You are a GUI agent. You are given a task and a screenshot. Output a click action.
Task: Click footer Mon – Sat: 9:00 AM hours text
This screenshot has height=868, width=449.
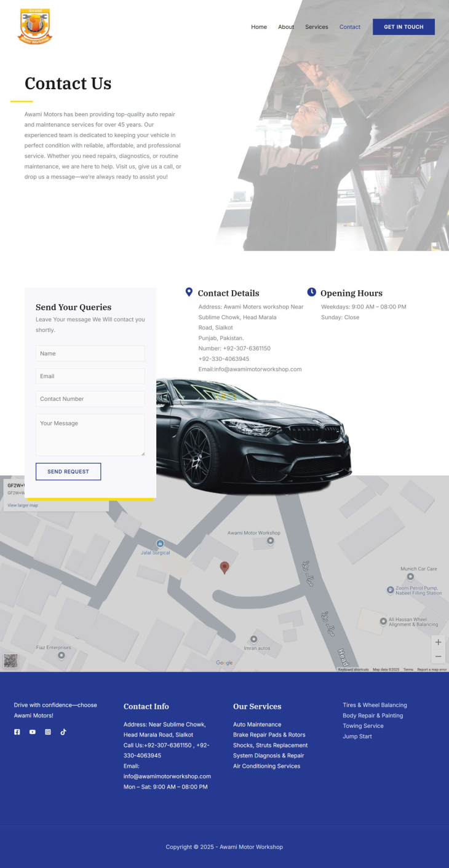click(x=165, y=787)
